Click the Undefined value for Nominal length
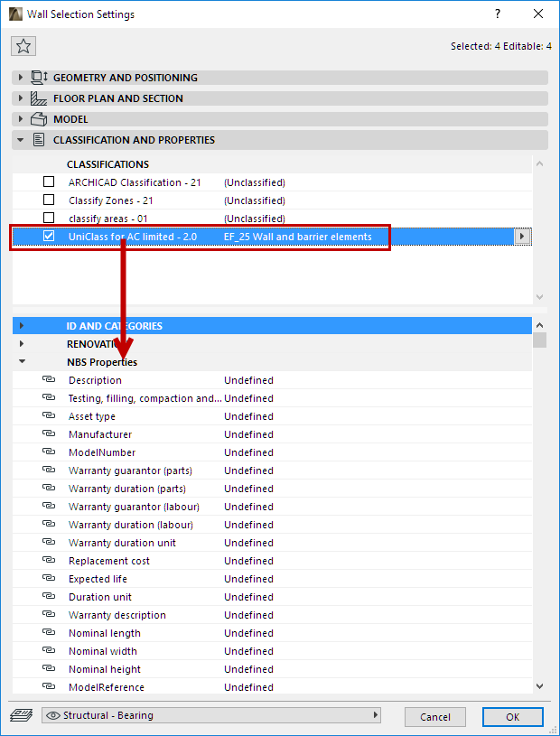Viewport: 560px width, 736px height. 248,633
